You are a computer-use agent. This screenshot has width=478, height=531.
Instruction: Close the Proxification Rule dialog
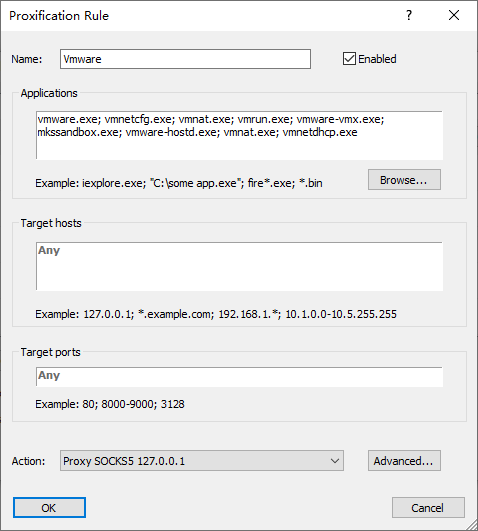[x=454, y=15]
